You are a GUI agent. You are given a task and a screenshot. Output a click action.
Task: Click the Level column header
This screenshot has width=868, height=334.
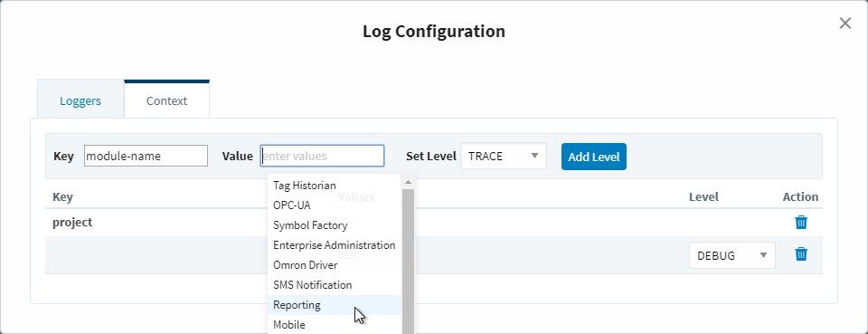(703, 196)
